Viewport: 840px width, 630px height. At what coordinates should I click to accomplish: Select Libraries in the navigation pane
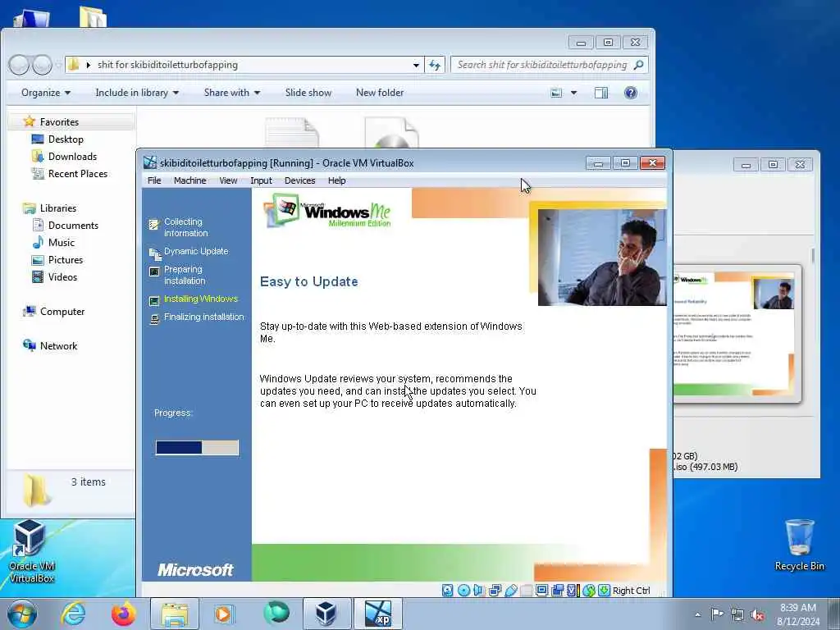58,208
